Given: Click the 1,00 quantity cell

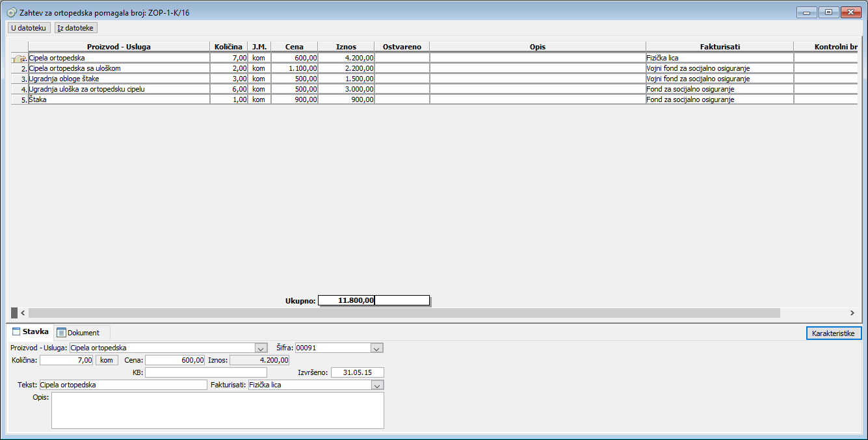Looking at the screenshot, I should tap(228, 99).
